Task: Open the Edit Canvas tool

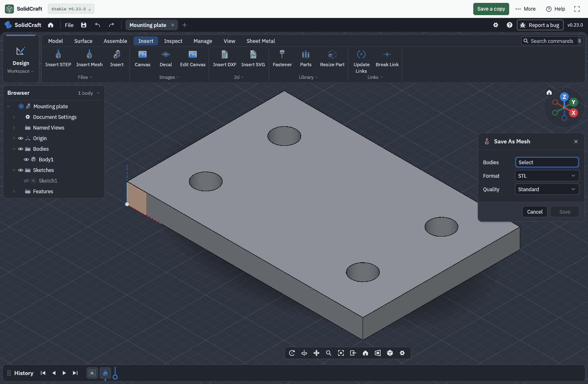Action: click(x=193, y=58)
